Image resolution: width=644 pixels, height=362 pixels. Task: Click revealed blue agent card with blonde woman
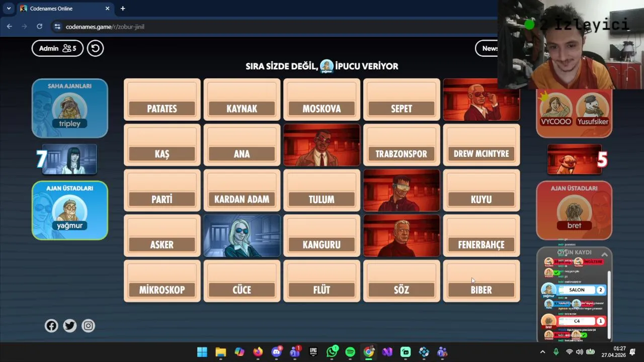(x=242, y=235)
